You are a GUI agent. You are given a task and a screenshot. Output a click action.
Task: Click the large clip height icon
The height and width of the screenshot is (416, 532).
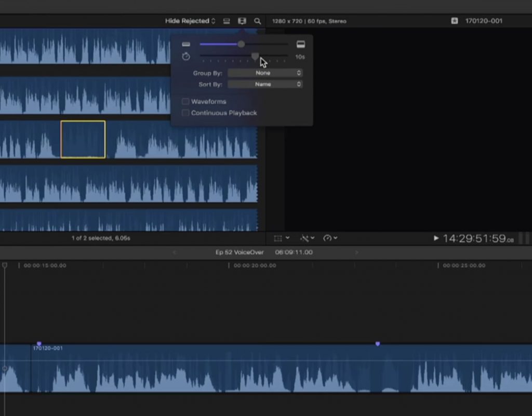pos(301,44)
